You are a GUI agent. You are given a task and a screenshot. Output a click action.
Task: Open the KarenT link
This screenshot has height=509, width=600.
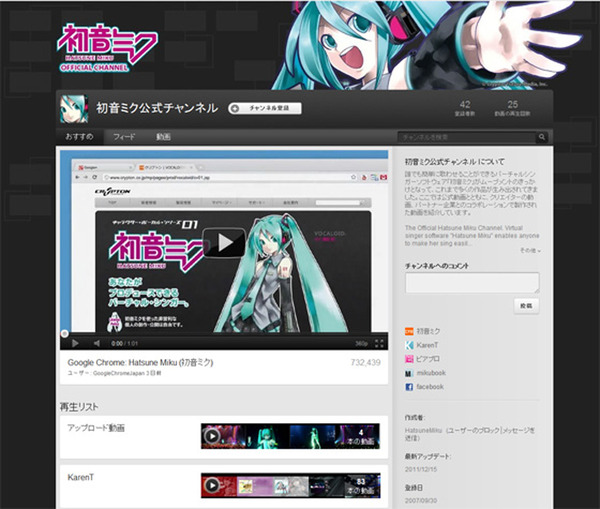[x=427, y=345]
